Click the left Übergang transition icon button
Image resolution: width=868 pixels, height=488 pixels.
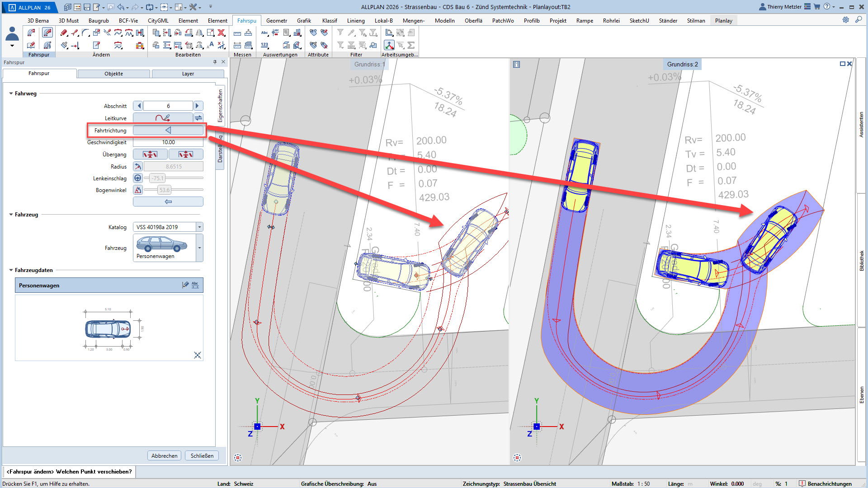(x=150, y=154)
